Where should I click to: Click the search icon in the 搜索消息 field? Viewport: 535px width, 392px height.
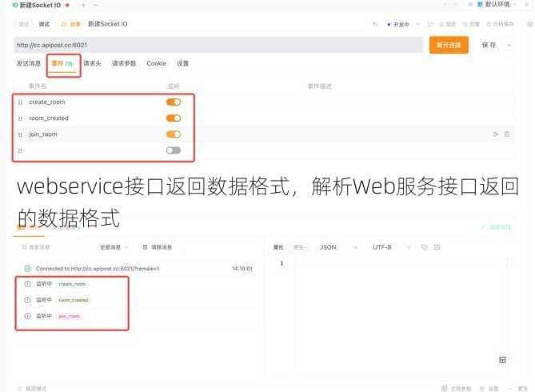(24, 247)
